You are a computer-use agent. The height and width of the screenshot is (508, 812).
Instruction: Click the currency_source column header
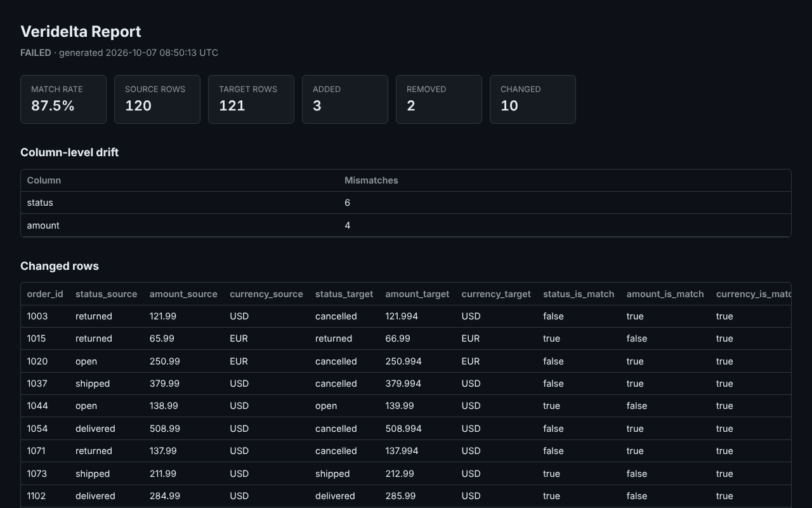pos(266,294)
